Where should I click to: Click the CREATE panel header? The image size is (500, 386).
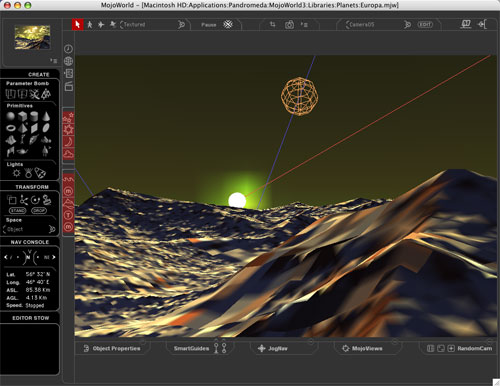[39, 74]
